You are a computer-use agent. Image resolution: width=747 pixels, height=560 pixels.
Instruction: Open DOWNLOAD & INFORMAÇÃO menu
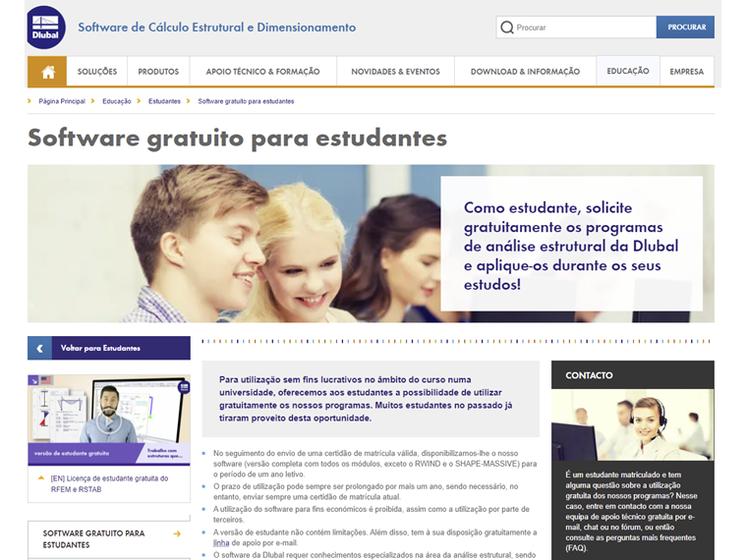pyautogui.click(x=525, y=72)
